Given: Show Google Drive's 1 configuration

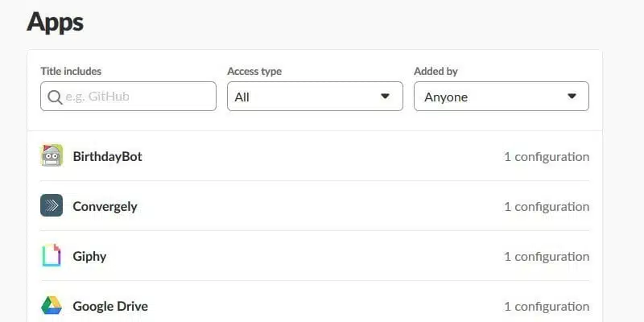Looking at the screenshot, I should pyautogui.click(x=547, y=306).
